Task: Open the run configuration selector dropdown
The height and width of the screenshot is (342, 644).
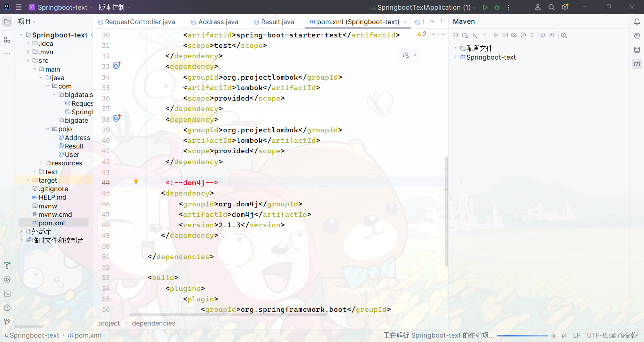Action: [423, 7]
